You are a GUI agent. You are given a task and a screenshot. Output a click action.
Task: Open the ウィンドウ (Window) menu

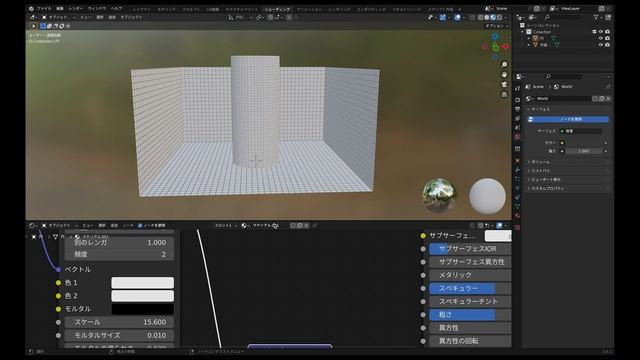point(97,8)
